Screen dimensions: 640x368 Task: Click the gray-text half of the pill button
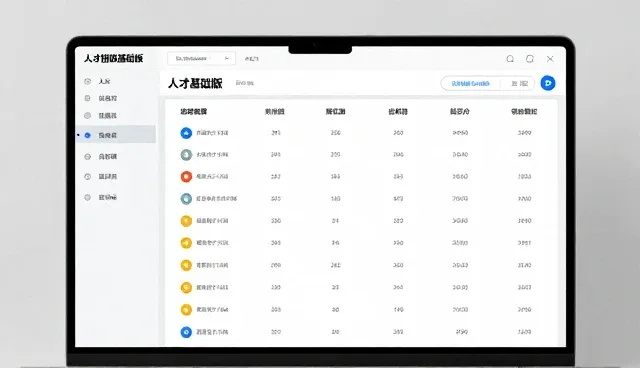coord(519,84)
